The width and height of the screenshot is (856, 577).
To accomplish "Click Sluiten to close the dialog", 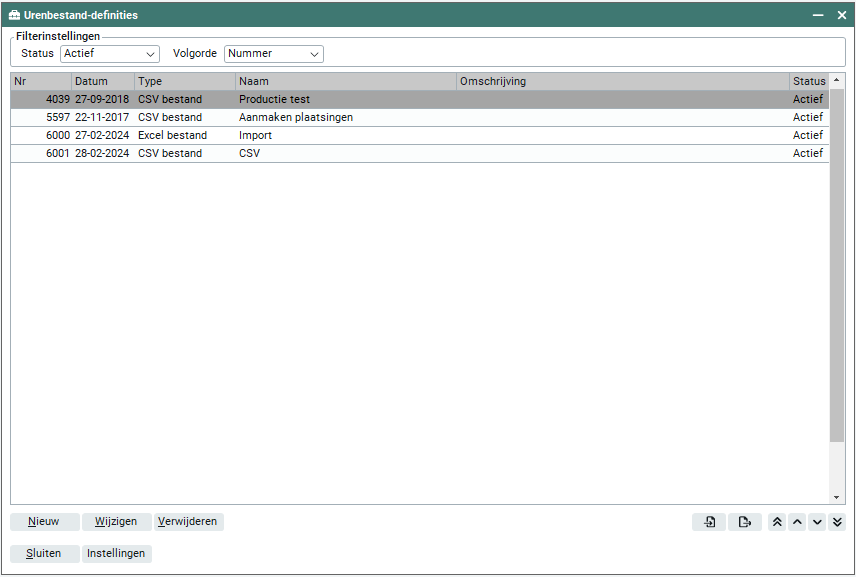I will (44, 554).
